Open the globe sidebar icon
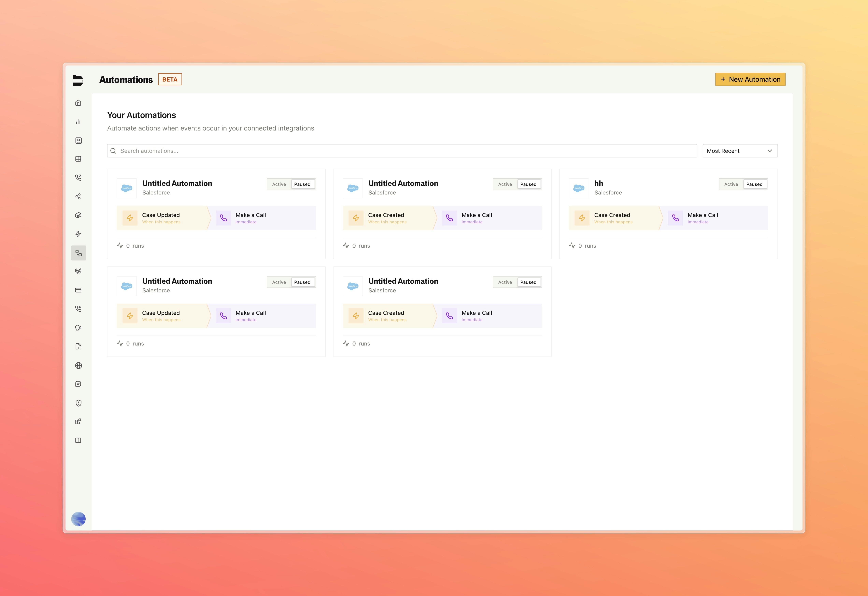This screenshot has width=868, height=596. pyautogui.click(x=78, y=366)
